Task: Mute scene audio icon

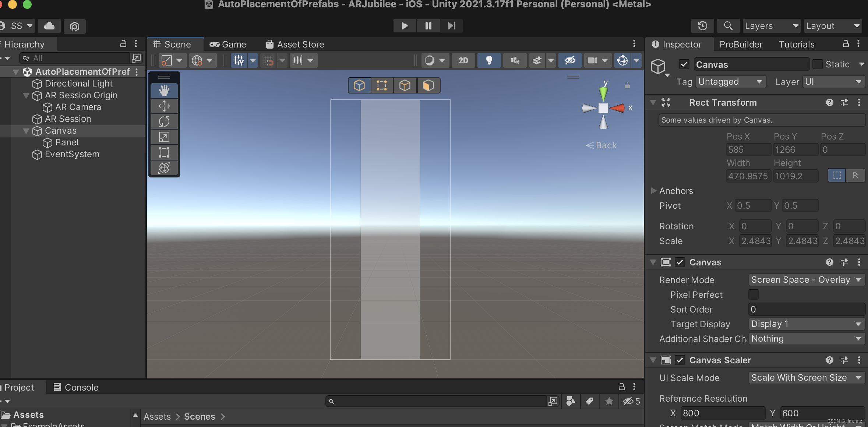Action: 515,60
